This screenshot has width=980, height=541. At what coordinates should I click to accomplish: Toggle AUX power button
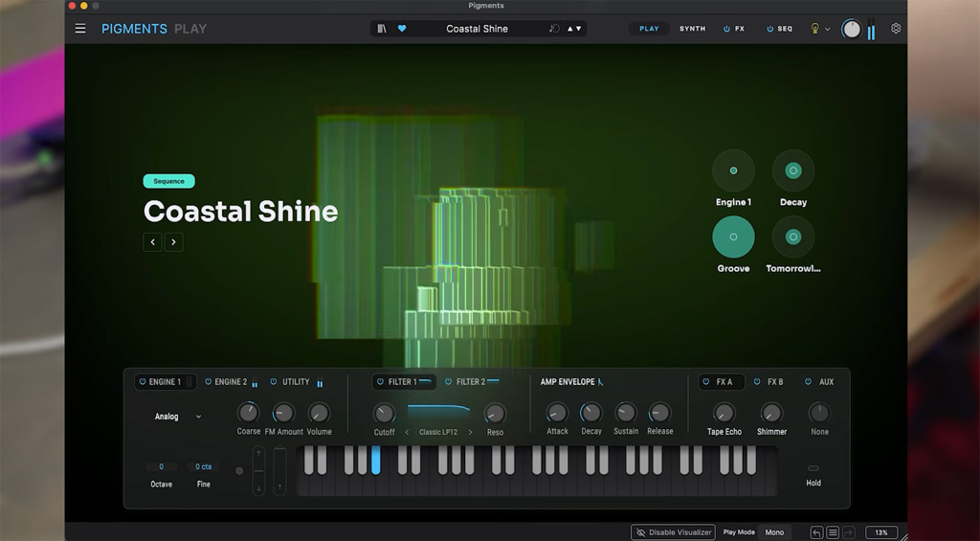pos(808,381)
